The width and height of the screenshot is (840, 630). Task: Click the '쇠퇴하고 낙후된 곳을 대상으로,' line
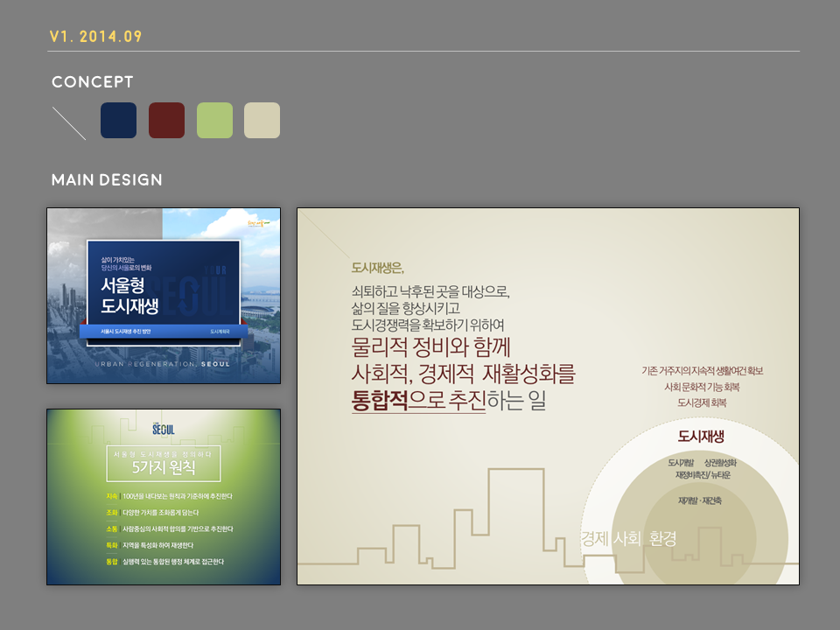pos(430,292)
